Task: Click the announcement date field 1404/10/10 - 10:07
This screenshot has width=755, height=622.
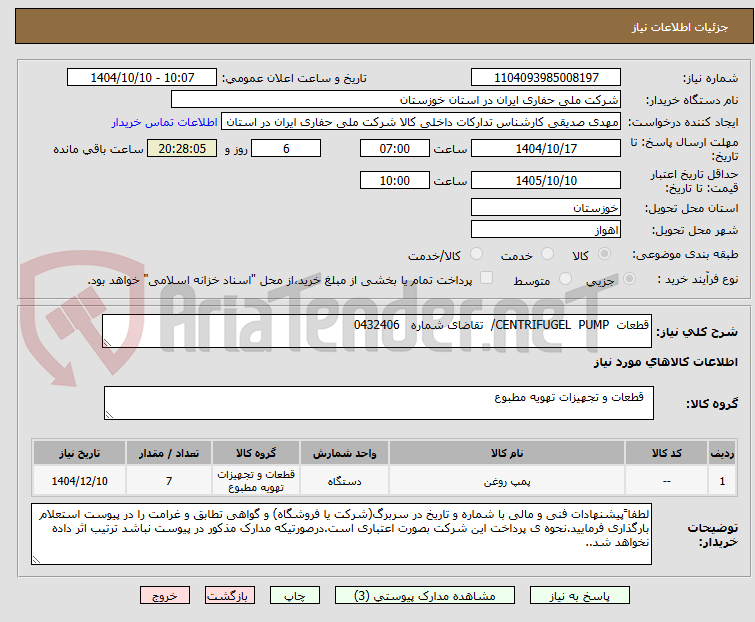Action: coord(142,78)
